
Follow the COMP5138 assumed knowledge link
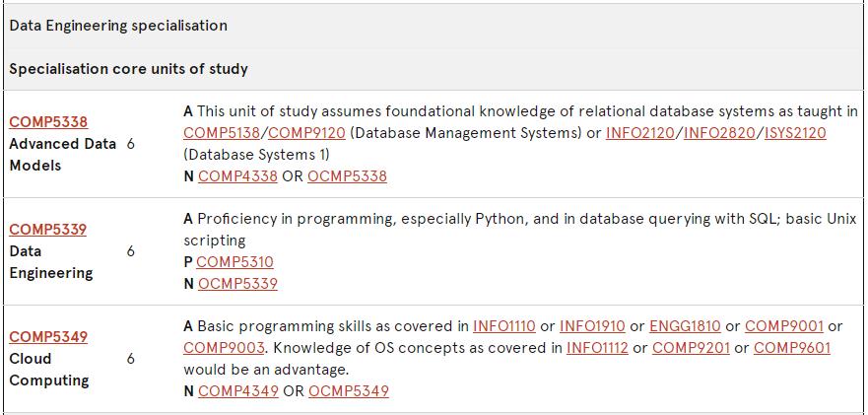click(x=223, y=133)
